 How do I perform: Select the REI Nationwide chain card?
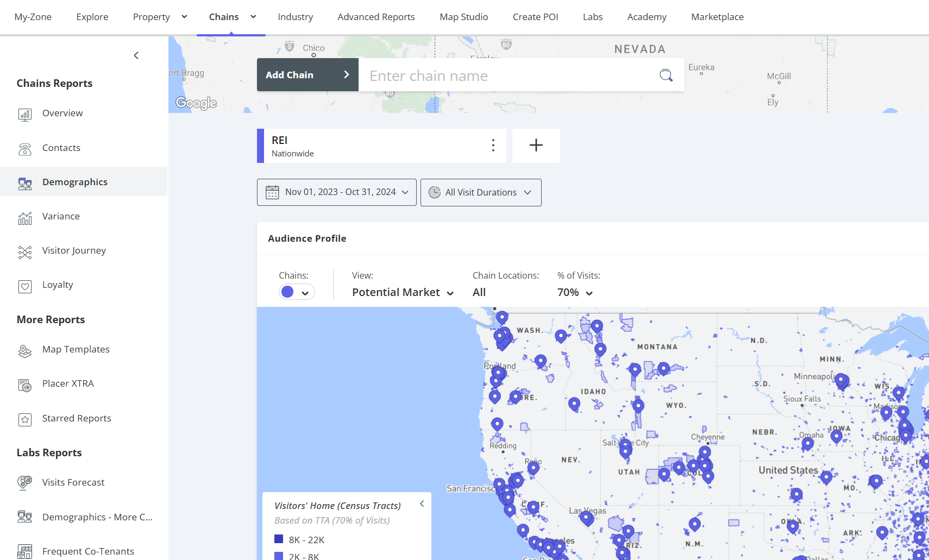381,146
